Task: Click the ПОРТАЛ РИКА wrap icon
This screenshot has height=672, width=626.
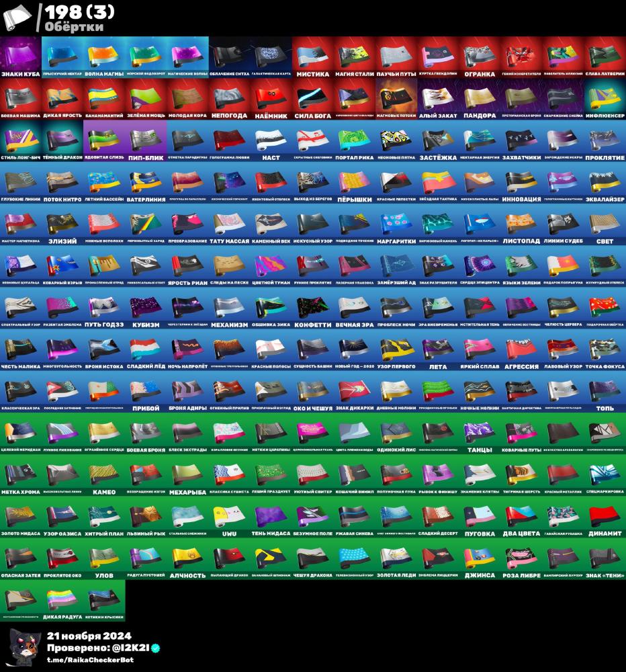Action: coord(354,137)
